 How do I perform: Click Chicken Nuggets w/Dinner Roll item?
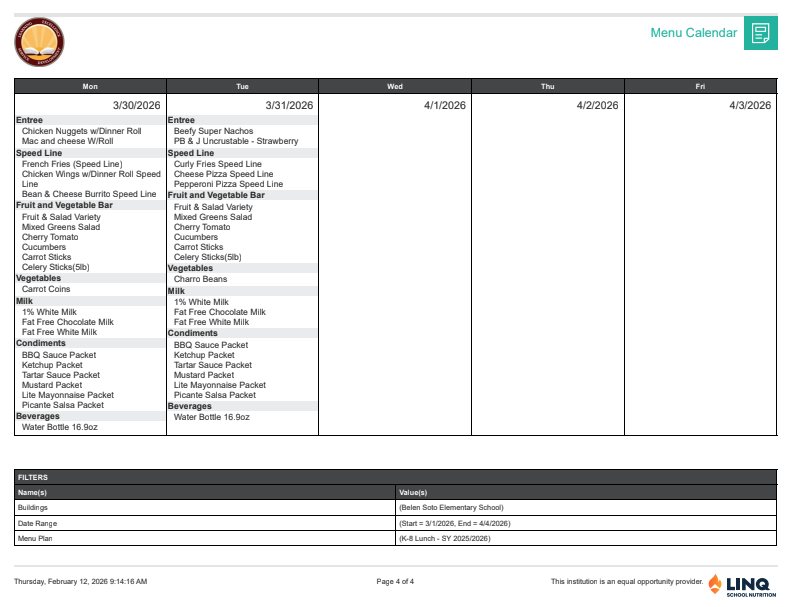click(x=81, y=131)
